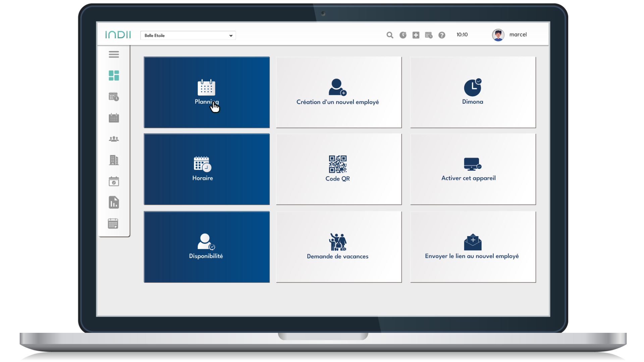Click the report document icon in sidebar
The image size is (644, 362).
[x=114, y=203]
